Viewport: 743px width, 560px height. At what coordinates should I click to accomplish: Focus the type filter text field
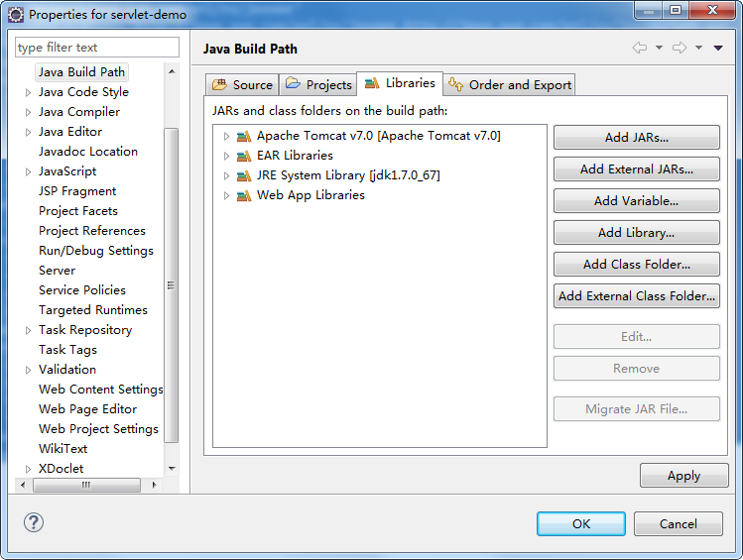click(96, 48)
